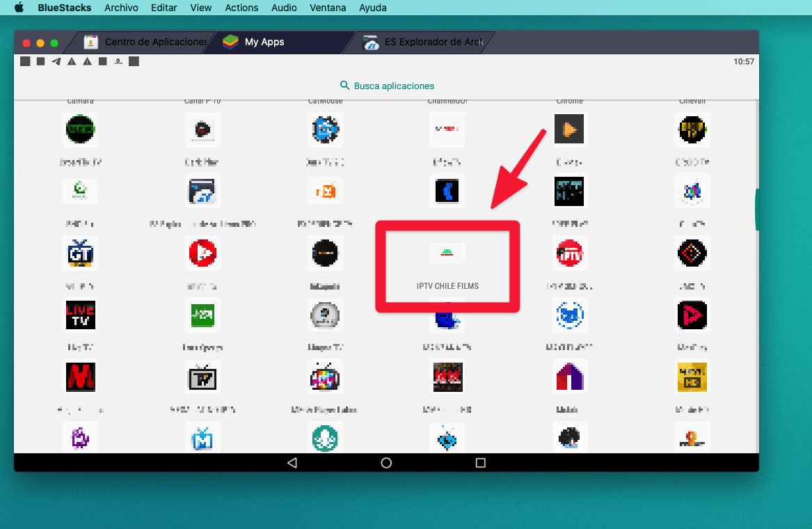Launch the black circle app with yellow lettering
This screenshot has width=812, height=529.
692,129
